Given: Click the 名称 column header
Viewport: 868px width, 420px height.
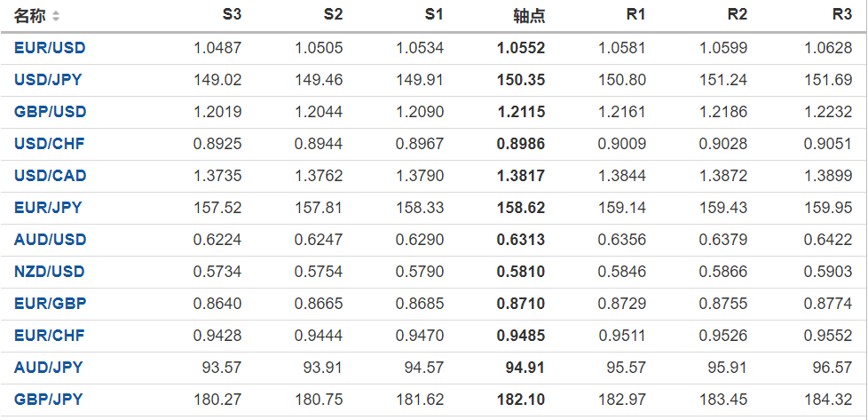Looking at the screenshot, I should (30, 16).
